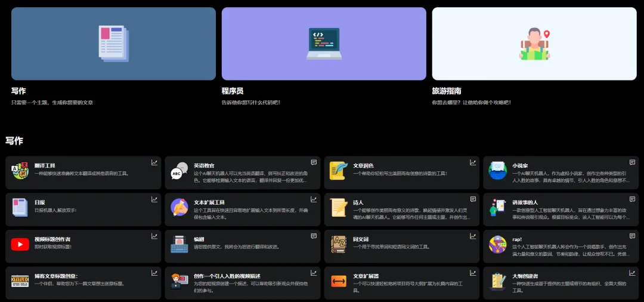Open the 写作 featured card image
644x302 pixels.
113,44
